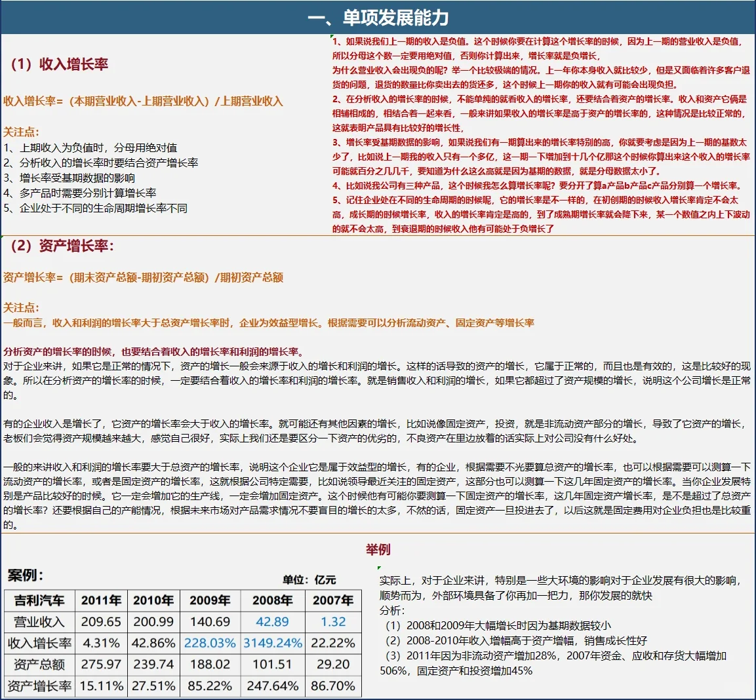Click '3、增长率受基期数据的影响'
The height and width of the screenshot is (700, 756).
click(70, 178)
